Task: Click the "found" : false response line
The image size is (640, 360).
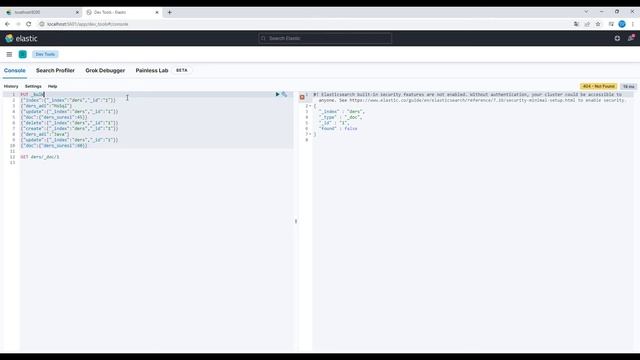Action: (x=338, y=128)
